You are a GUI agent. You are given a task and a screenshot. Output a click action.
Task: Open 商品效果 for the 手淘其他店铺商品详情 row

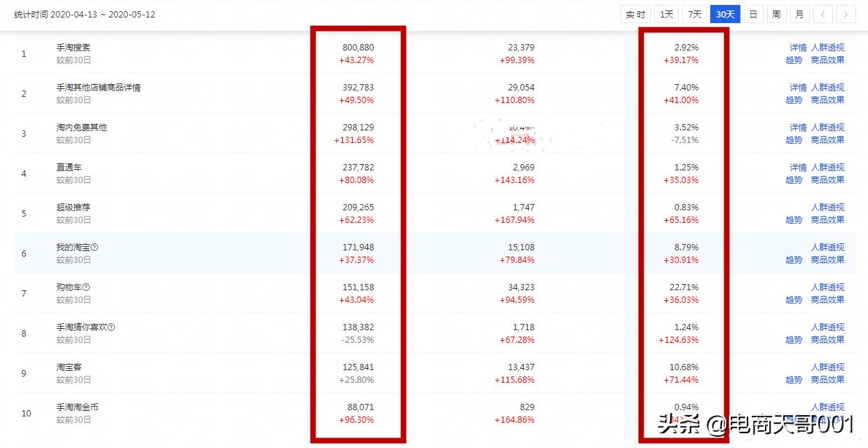(828, 100)
